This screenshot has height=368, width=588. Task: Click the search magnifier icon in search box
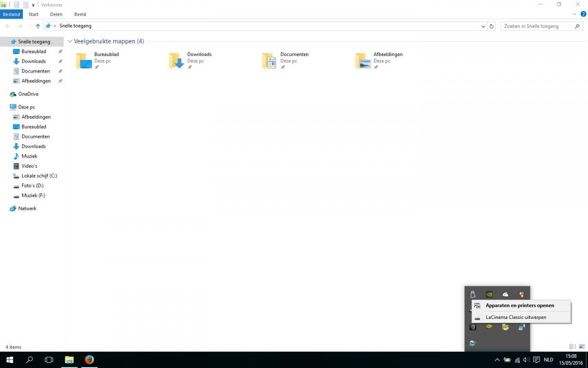[577, 26]
